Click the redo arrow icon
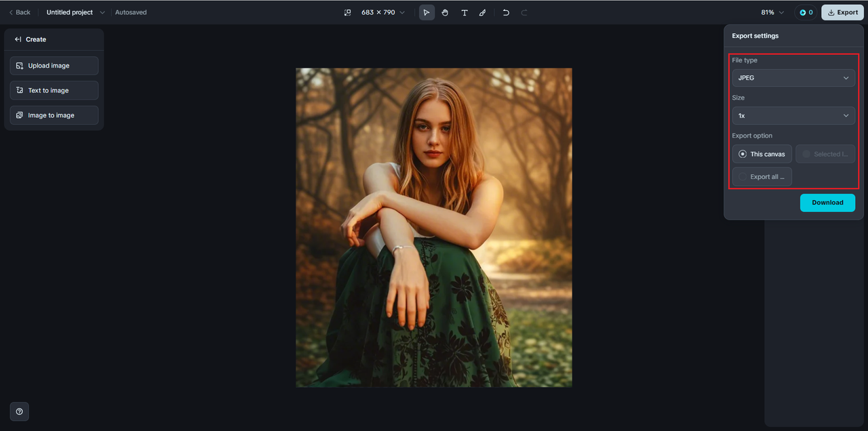868x431 pixels. point(524,12)
